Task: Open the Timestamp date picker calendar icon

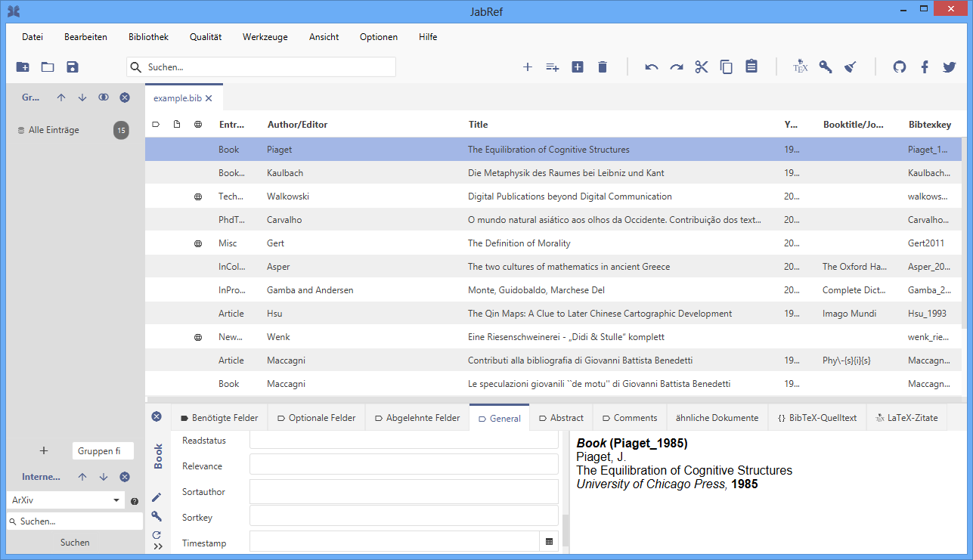Action: (x=549, y=542)
